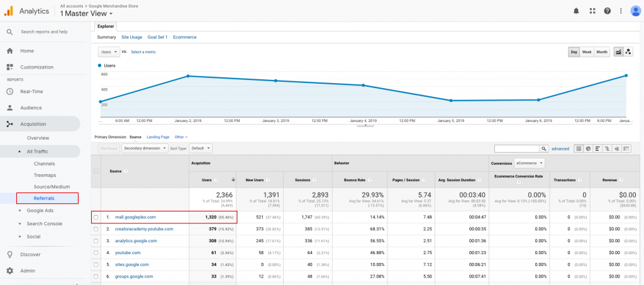Viewport: 644px width, 285px height.
Task: Click the Discover lightbulb icon
Action: tap(10, 255)
